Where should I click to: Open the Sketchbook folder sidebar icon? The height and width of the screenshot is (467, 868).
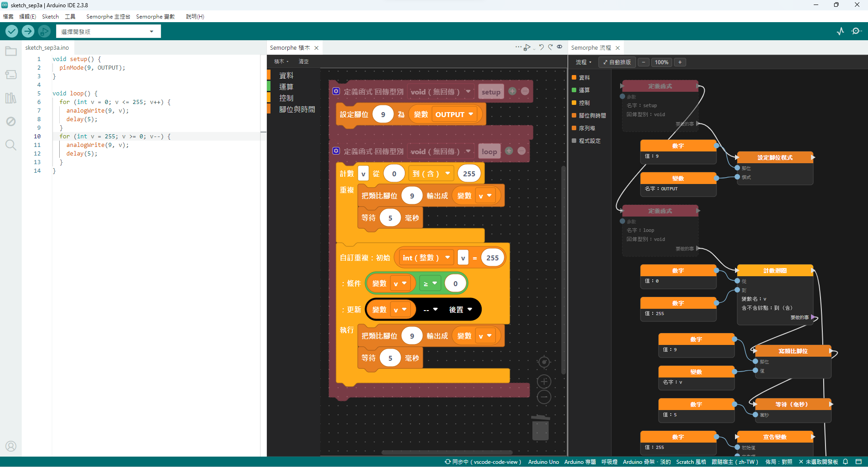11,51
